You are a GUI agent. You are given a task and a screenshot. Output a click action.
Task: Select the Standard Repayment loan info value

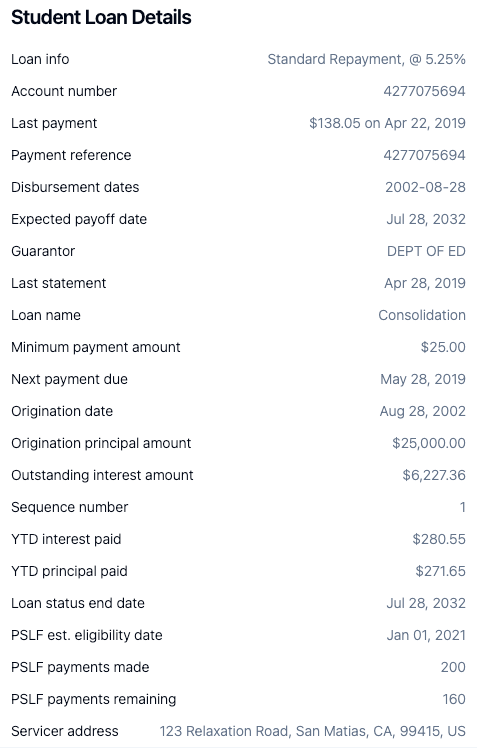366,59
